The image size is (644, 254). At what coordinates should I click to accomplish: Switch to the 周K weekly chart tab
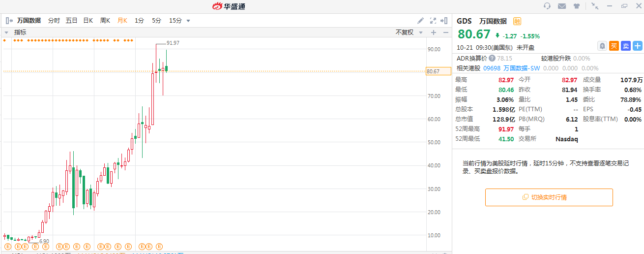pos(105,21)
